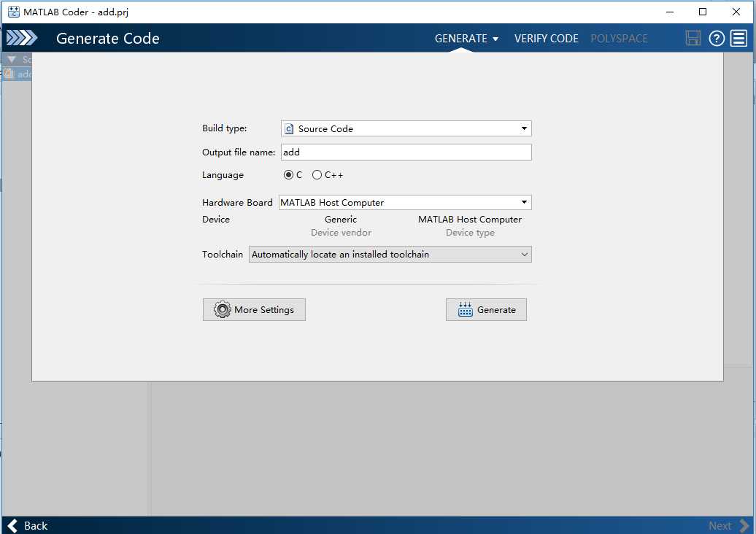Close the MATLAB Coder window
This screenshot has width=756, height=534.
point(736,12)
